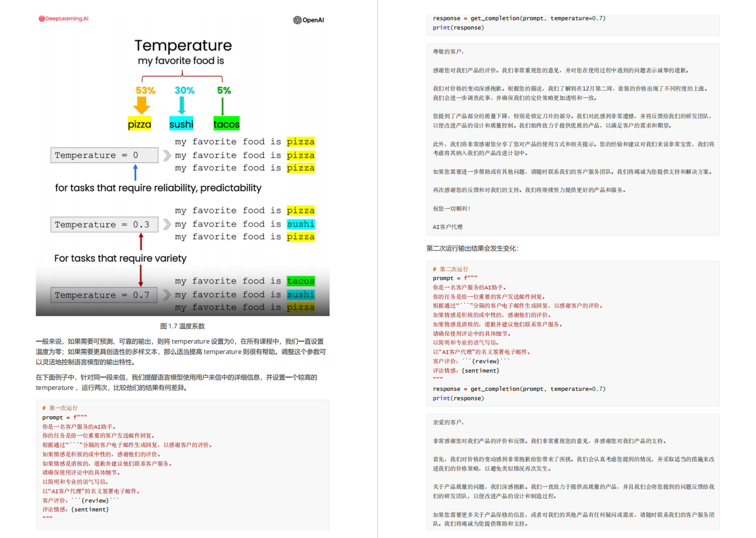Click the greeting '亲爱的客户,'
The height and width of the screenshot is (538, 756).
(449, 422)
